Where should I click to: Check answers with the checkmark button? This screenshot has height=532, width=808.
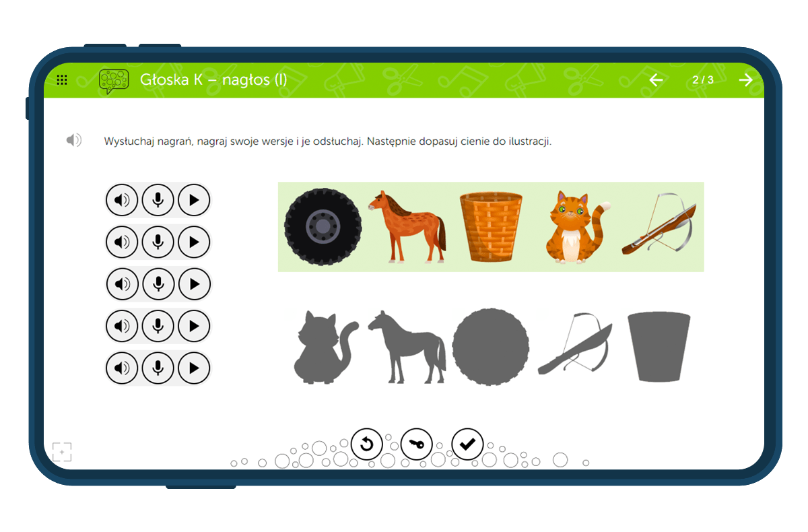(467, 444)
